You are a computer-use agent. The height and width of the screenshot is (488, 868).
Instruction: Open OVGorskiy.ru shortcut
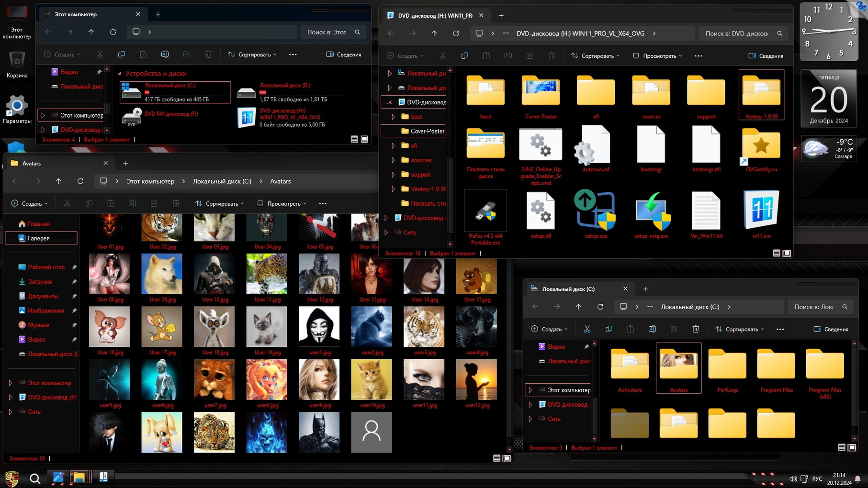[x=761, y=149]
